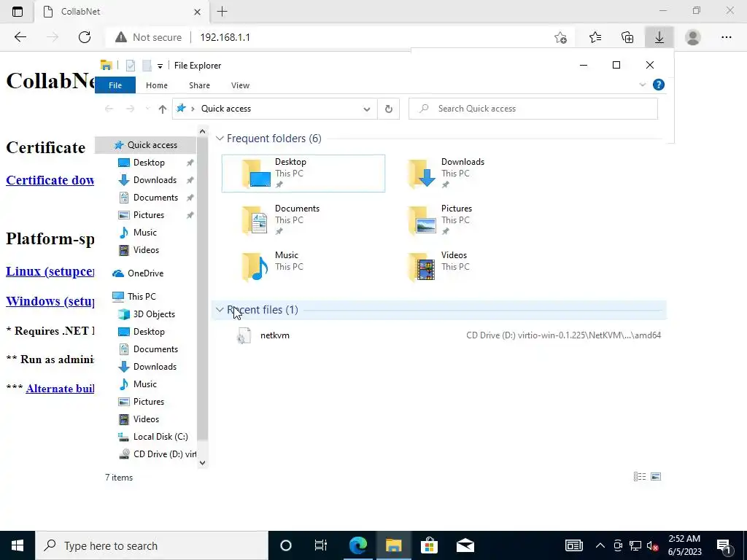The height and width of the screenshot is (560, 747).
Task: Switch to details view layout icon
Action: click(x=639, y=477)
